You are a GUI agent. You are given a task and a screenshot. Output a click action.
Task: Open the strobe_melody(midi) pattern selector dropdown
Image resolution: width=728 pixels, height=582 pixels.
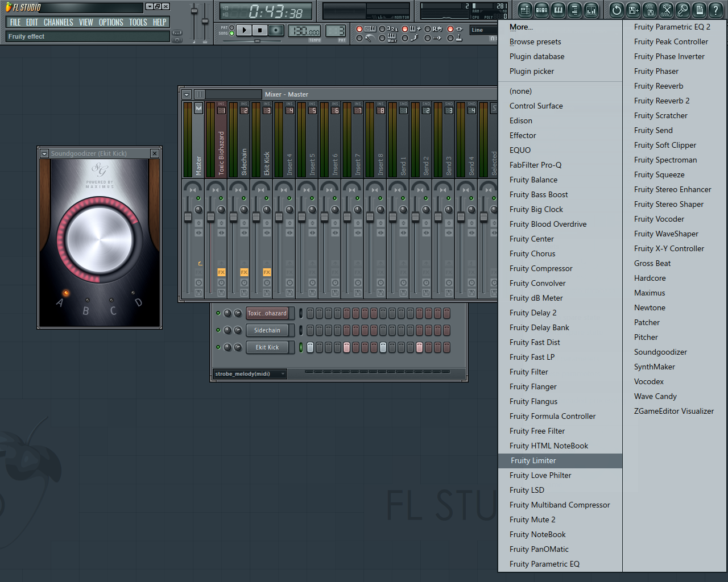pyautogui.click(x=250, y=373)
